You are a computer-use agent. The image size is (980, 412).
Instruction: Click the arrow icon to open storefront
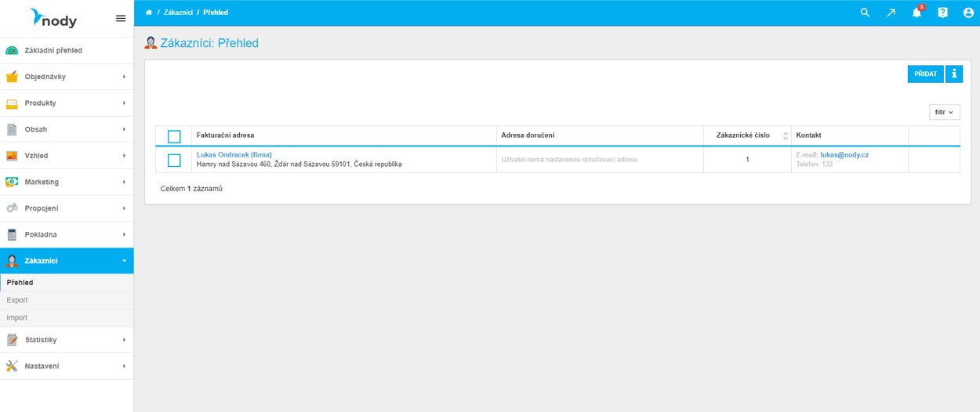[891, 13]
